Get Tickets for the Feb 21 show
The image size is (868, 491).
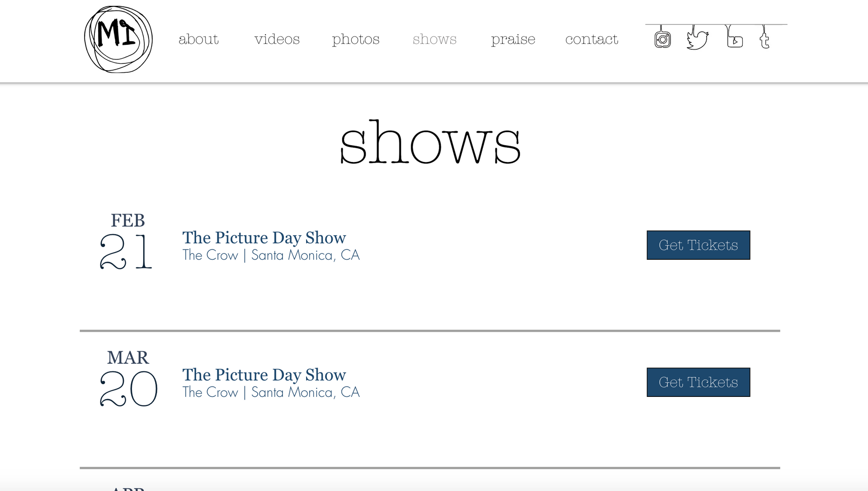(x=698, y=245)
